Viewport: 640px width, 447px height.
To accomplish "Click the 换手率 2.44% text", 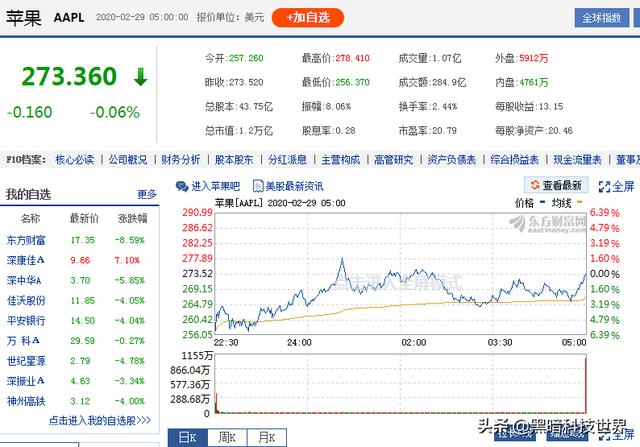I will coord(428,107).
